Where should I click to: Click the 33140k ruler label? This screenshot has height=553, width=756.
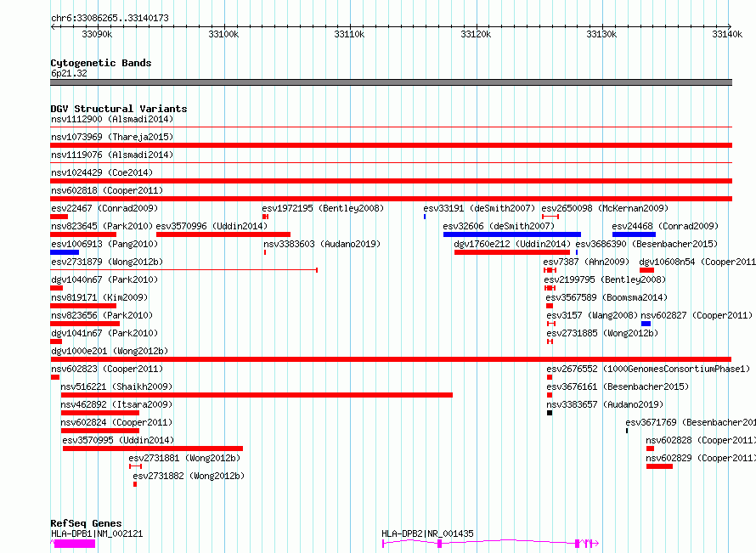coord(727,34)
